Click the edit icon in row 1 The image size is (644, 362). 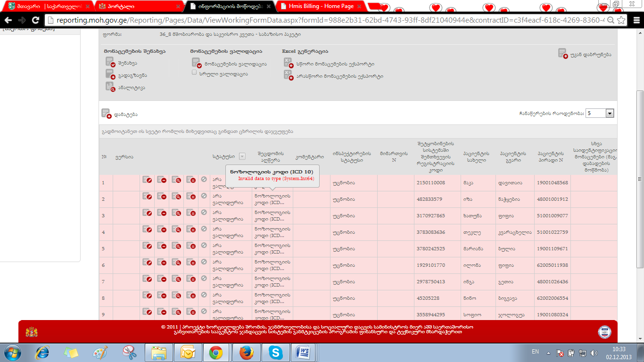point(147,180)
